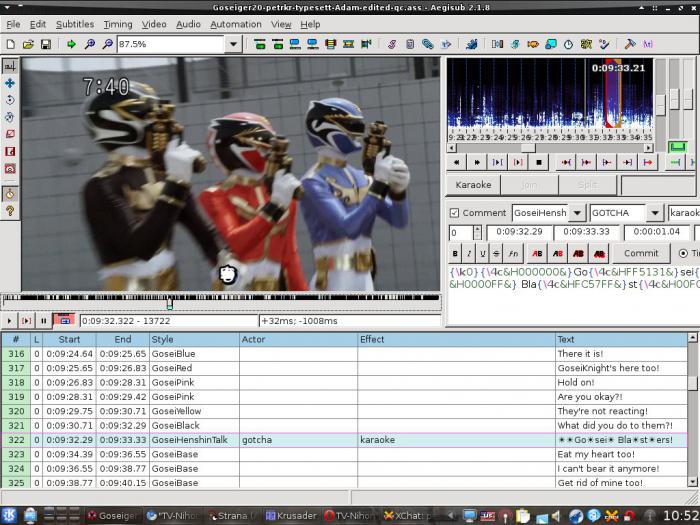Screen dimensions: 700x525
Task: Toggle realtime video update in sidebar
Action: (x=10, y=194)
